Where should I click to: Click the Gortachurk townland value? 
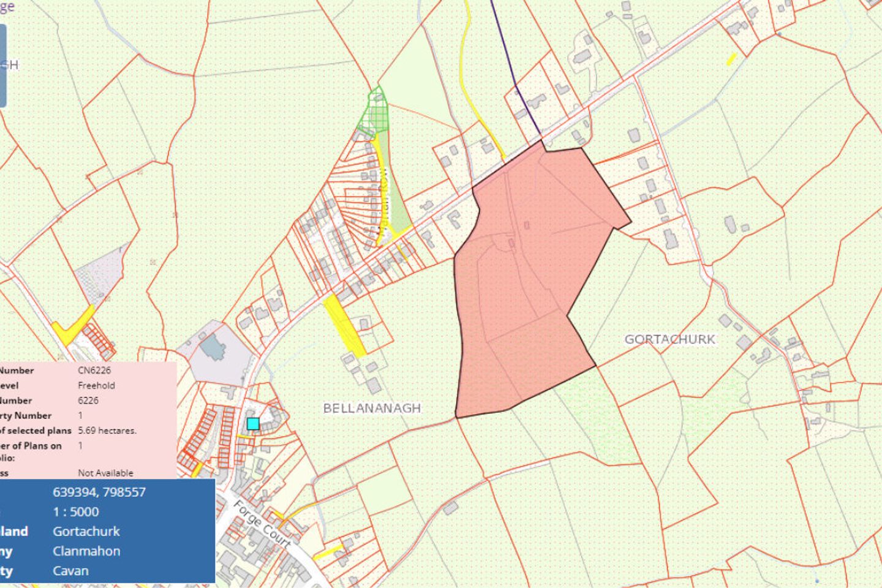click(x=86, y=531)
